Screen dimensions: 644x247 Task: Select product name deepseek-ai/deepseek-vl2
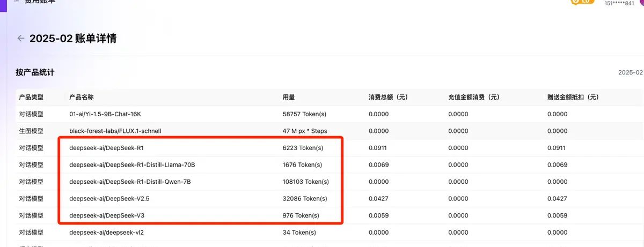pos(106,233)
